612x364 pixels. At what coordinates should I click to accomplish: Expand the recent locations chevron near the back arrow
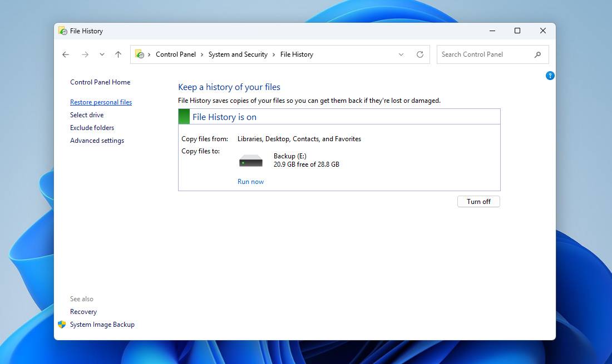click(x=102, y=54)
